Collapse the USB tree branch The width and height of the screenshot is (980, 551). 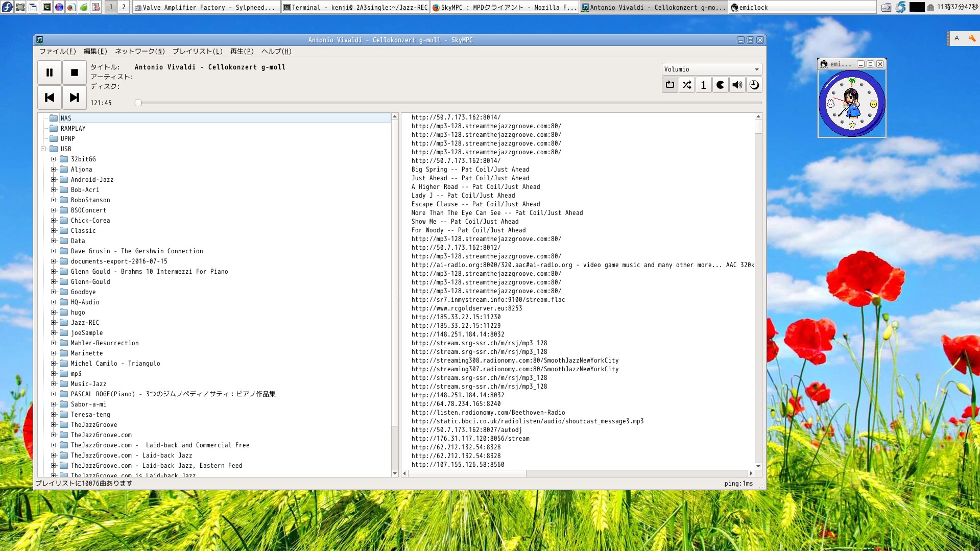pyautogui.click(x=43, y=149)
